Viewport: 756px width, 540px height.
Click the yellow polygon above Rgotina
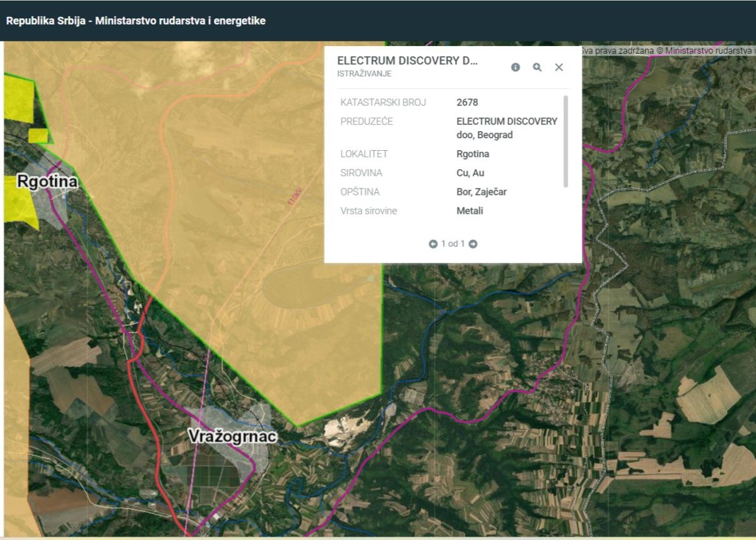point(20,99)
